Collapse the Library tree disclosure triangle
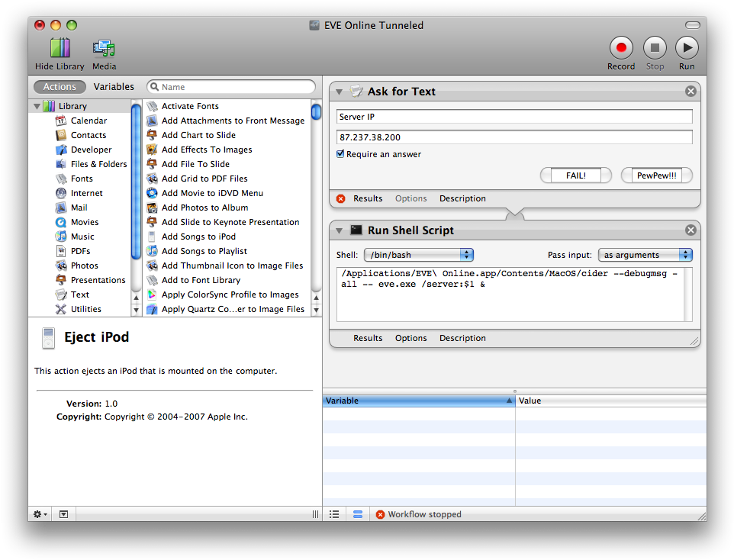Screen dimensions: 734x560 [37, 106]
